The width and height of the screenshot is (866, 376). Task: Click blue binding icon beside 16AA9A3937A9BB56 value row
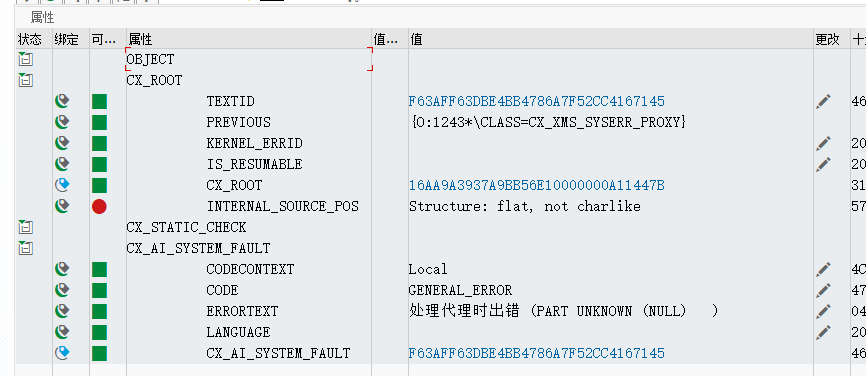tap(62, 185)
